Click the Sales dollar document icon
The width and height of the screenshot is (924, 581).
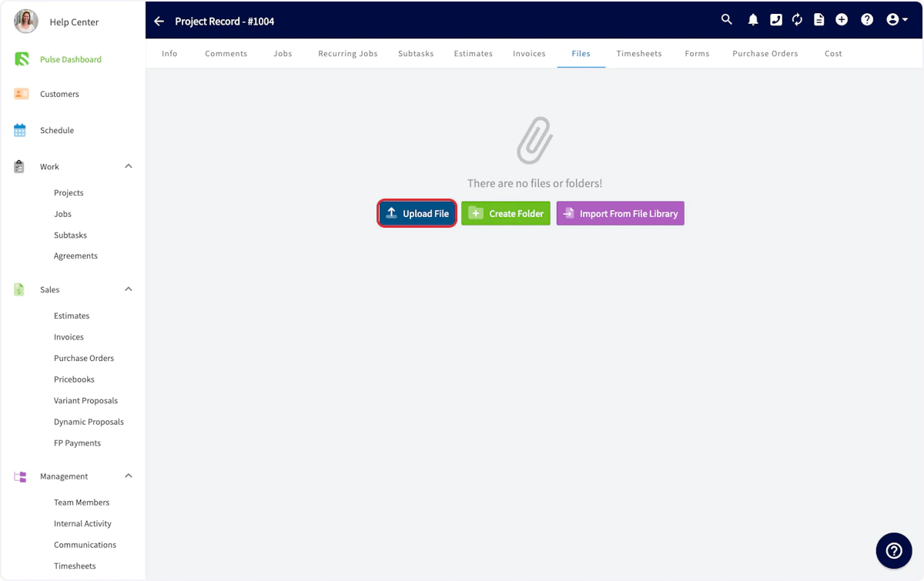coord(19,289)
